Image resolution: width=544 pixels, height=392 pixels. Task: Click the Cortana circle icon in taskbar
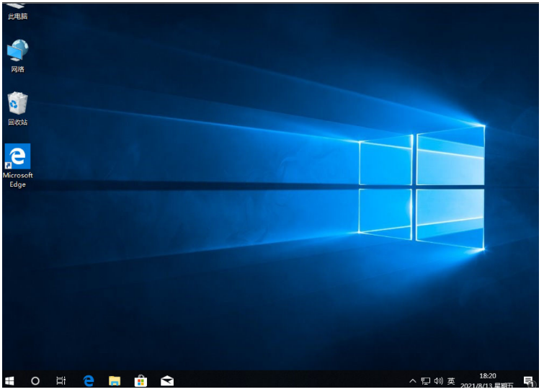(x=35, y=380)
